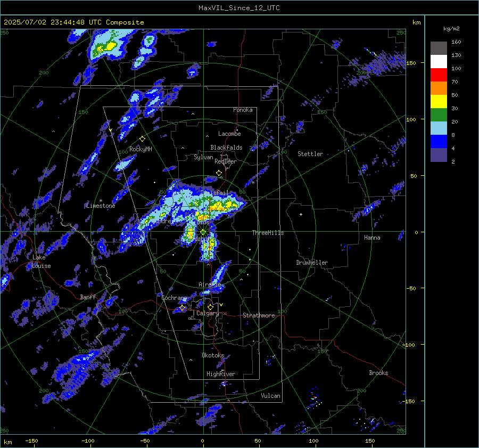Image resolution: width=479 pixels, height=448 pixels.
Task: Click the ThreeHills label
Action: (268, 233)
